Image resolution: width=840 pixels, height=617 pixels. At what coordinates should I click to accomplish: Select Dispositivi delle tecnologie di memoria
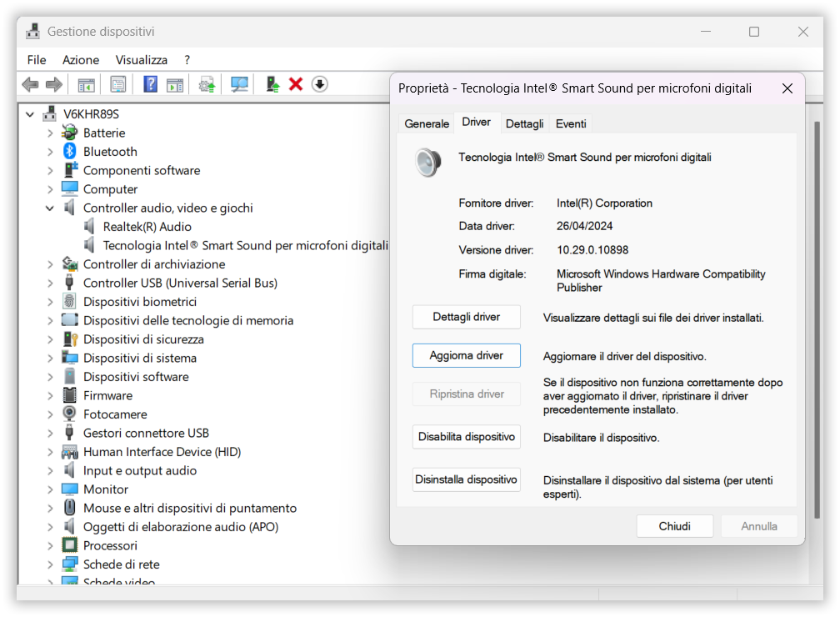(x=188, y=320)
